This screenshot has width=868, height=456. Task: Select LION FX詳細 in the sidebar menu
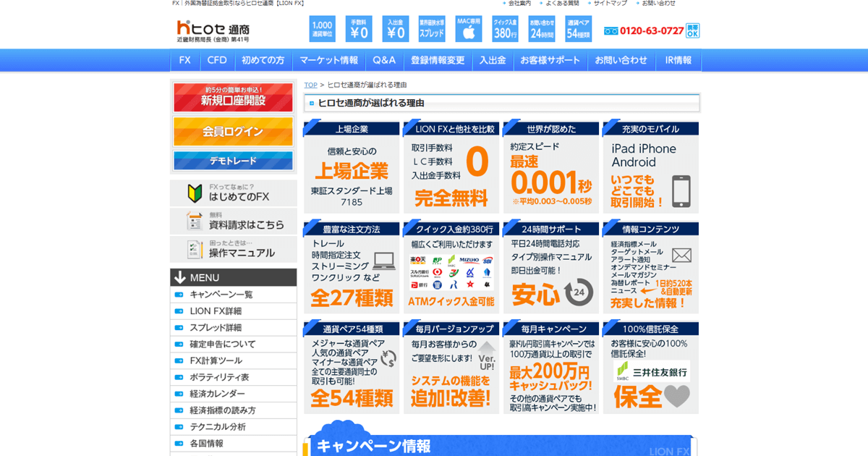pyautogui.click(x=234, y=311)
